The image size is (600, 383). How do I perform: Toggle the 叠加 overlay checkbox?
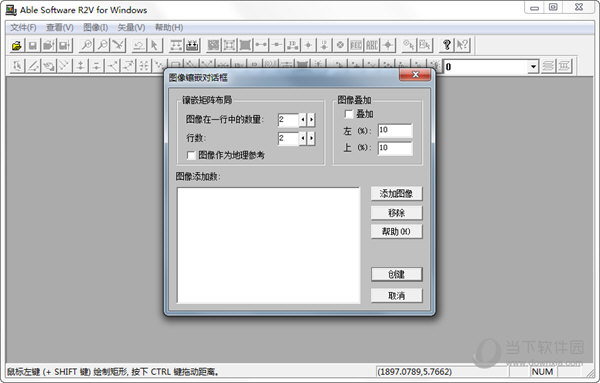tap(349, 114)
